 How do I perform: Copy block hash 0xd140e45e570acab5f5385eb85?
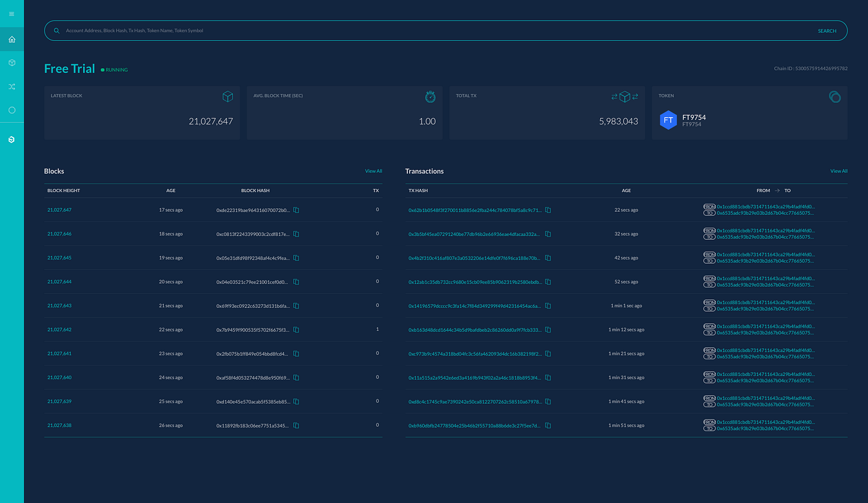(x=296, y=401)
